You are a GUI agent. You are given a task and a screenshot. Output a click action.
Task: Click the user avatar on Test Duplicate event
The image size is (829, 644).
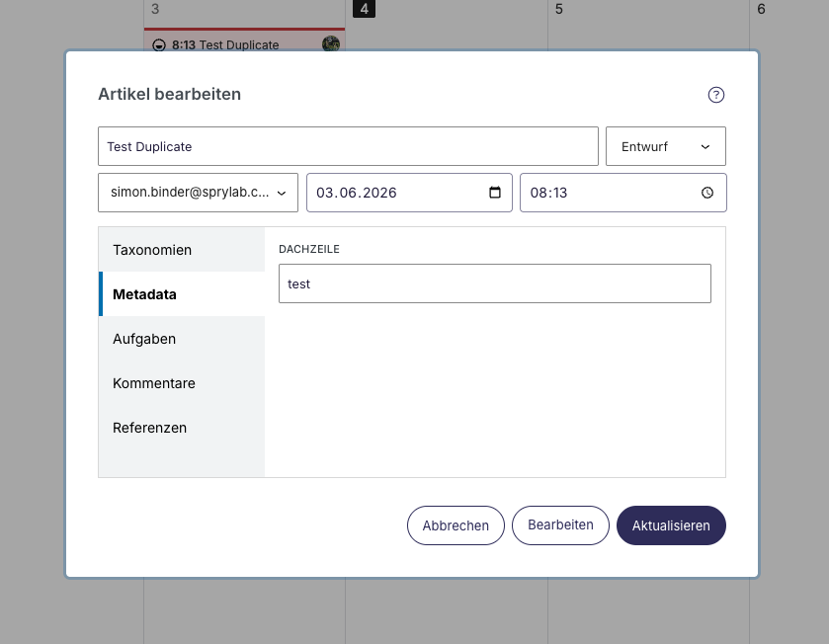point(331,43)
